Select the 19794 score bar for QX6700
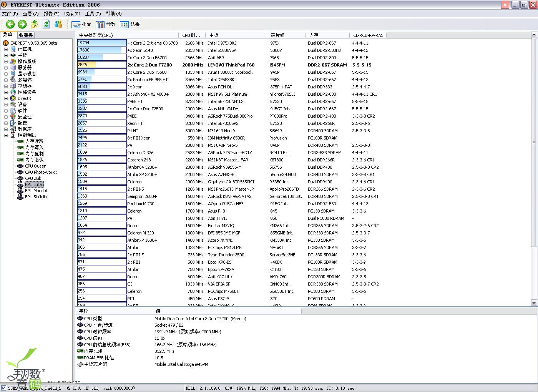This screenshot has height=392, width=538. tap(102, 43)
